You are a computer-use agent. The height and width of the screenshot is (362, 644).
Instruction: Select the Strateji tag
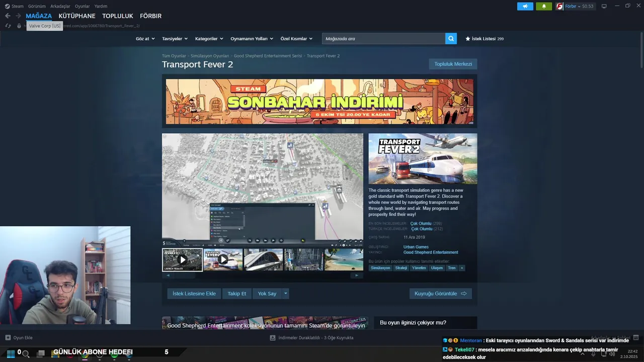click(401, 268)
